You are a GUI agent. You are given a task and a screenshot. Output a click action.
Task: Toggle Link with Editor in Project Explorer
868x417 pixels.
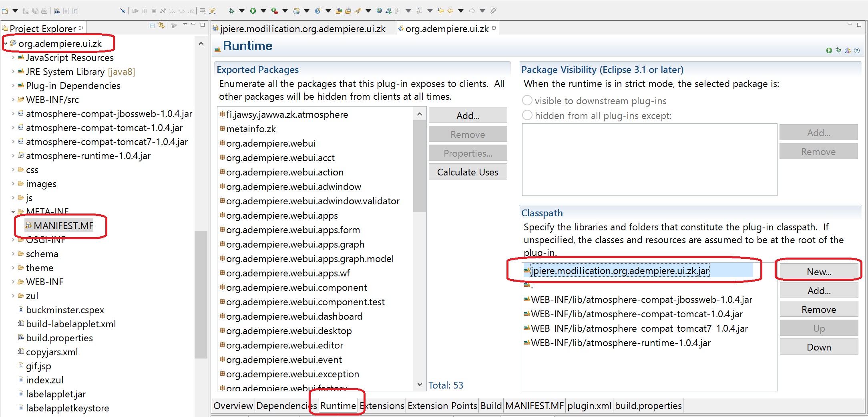point(161,26)
